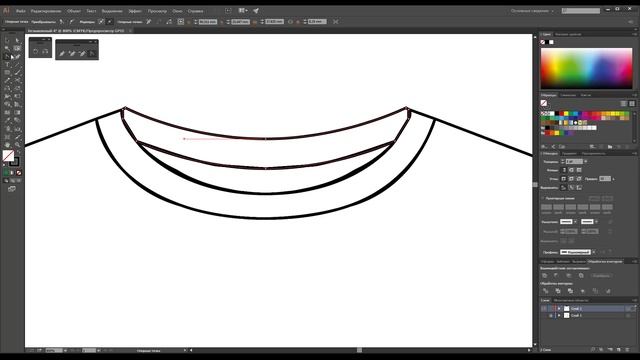Choose the round join corner option
The height and width of the screenshot is (360, 640).
click(x=571, y=179)
